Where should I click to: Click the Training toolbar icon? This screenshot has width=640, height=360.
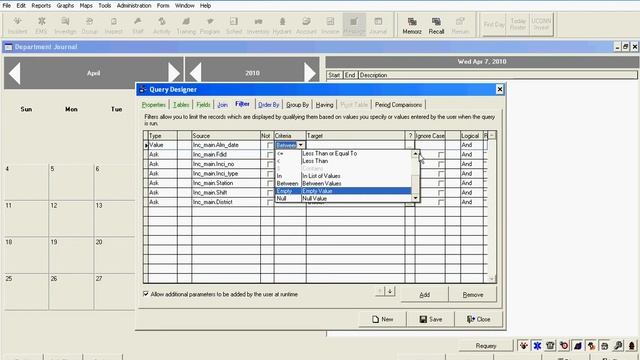pyautogui.click(x=186, y=25)
